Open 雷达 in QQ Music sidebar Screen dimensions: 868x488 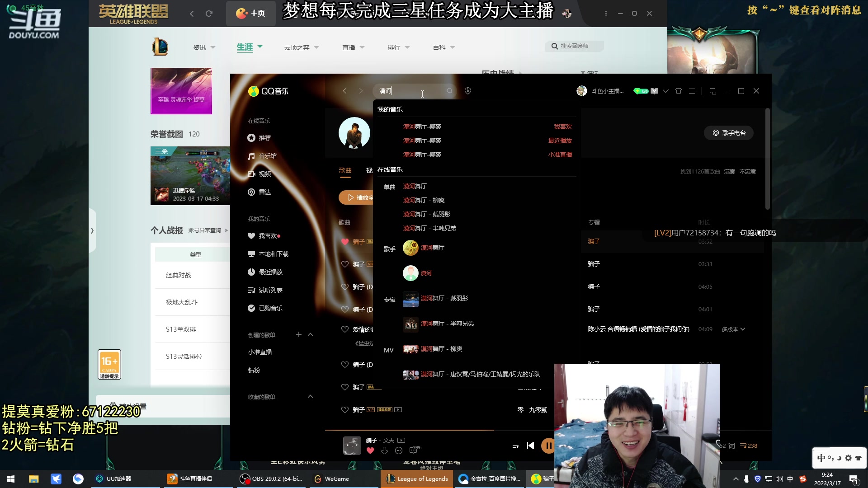(x=259, y=192)
